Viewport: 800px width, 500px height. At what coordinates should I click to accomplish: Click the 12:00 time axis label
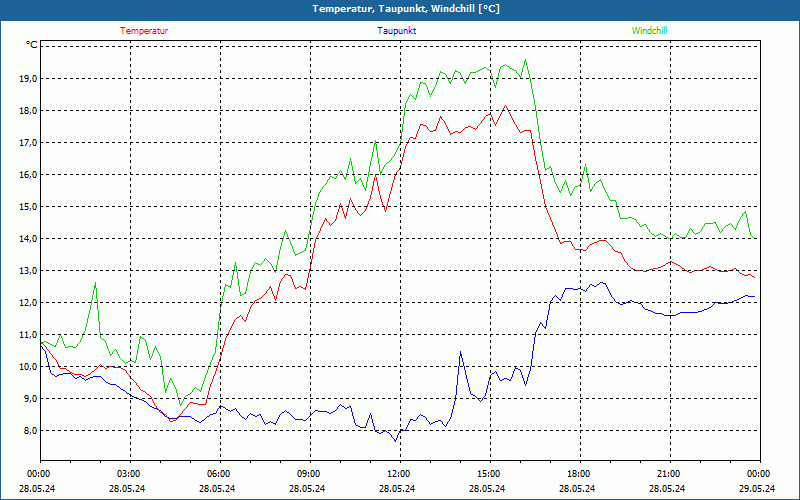pyautogui.click(x=398, y=474)
